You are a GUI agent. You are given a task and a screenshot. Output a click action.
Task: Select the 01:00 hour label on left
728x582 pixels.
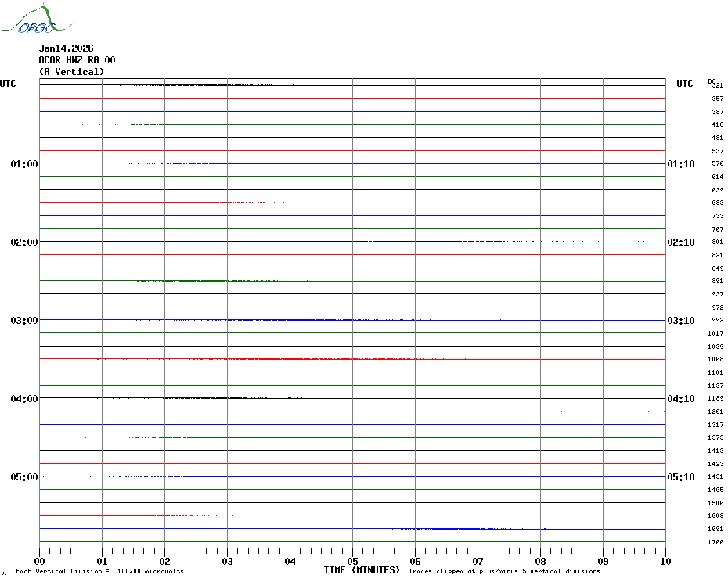[x=24, y=164]
